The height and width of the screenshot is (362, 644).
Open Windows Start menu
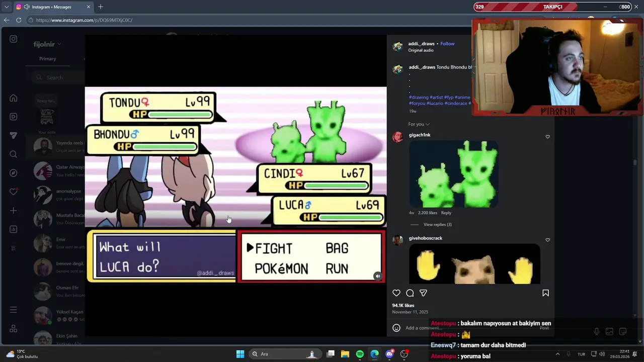(240, 354)
